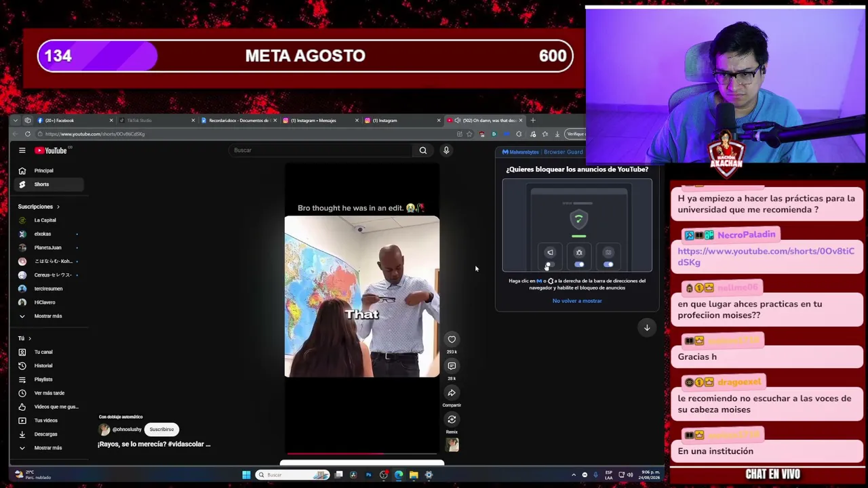Bookmark the page with the star icon
This screenshot has height=488, width=868.
click(x=469, y=134)
